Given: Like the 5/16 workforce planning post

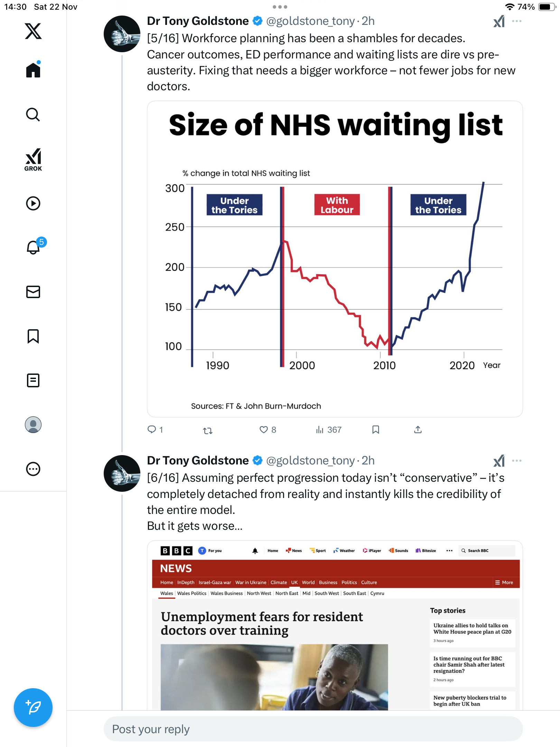Looking at the screenshot, I should (264, 430).
